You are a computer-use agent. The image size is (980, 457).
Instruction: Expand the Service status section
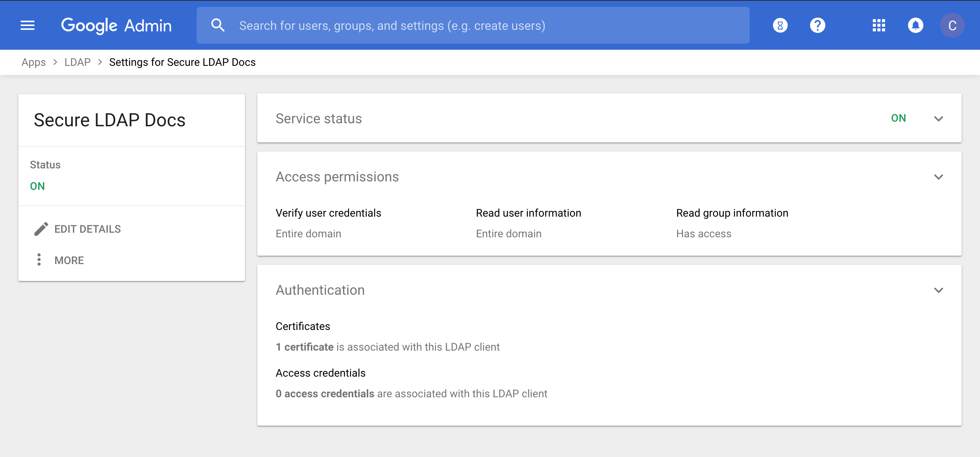(938, 119)
